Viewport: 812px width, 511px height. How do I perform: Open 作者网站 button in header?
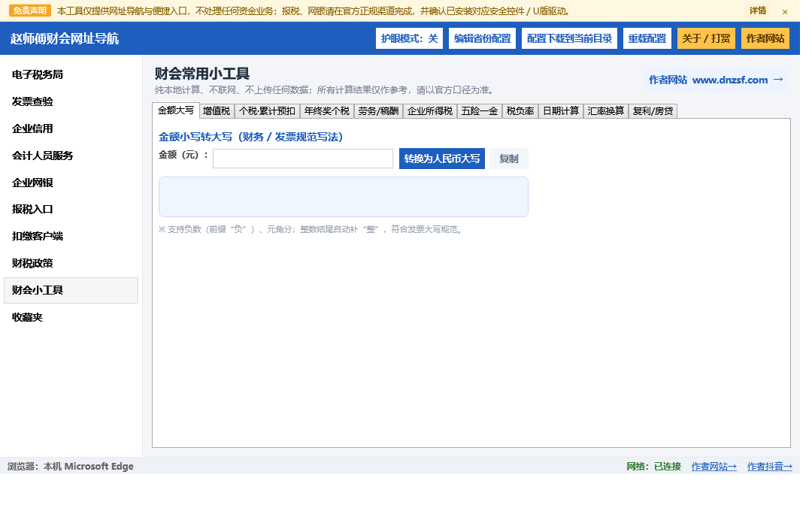[765, 38]
